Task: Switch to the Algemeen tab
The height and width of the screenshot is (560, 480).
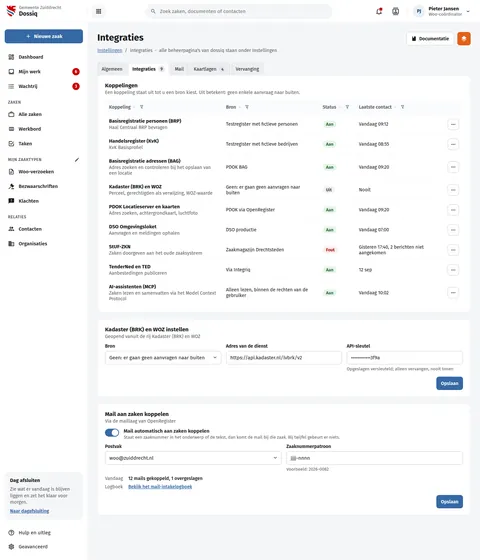Action: (x=112, y=69)
